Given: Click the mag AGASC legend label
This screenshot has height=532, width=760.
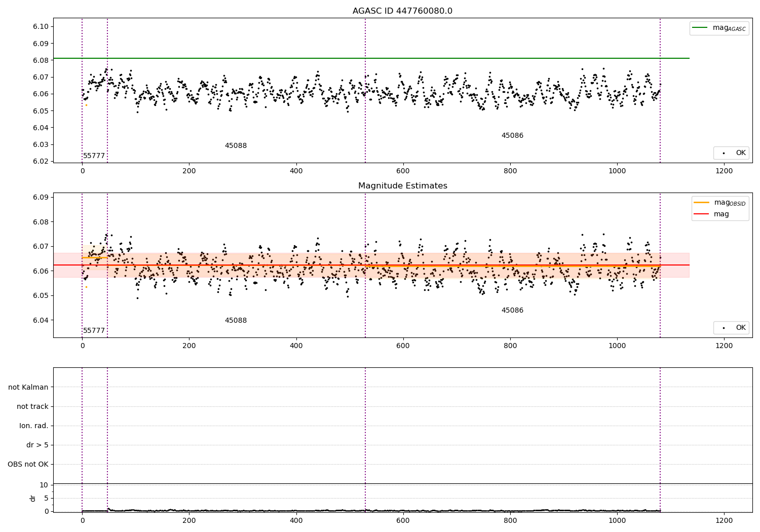Looking at the screenshot, I should 729,28.
